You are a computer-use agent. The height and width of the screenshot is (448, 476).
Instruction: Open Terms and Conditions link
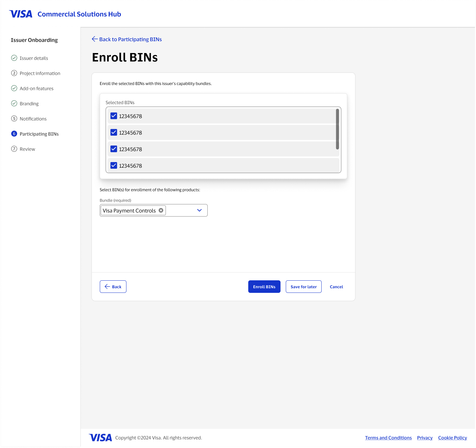click(x=388, y=438)
